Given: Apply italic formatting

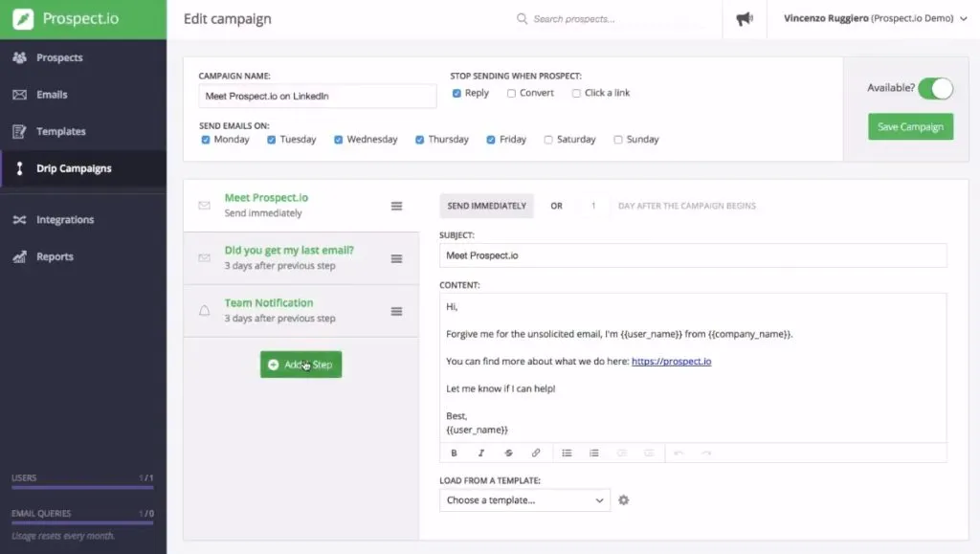Looking at the screenshot, I should [x=481, y=453].
